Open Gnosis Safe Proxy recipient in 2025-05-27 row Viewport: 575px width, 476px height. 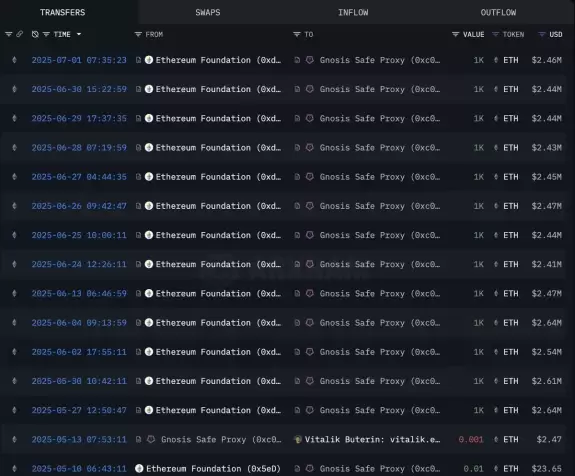click(x=380, y=410)
